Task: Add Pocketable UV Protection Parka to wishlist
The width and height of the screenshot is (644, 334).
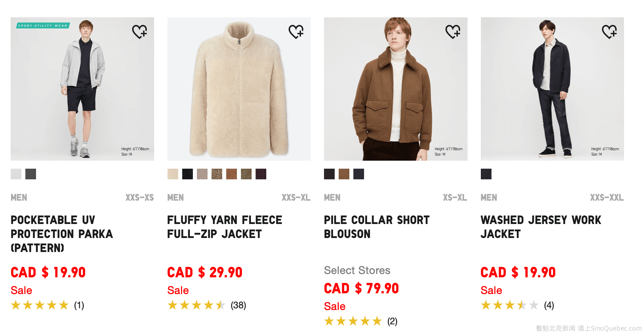Action: [139, 32]
